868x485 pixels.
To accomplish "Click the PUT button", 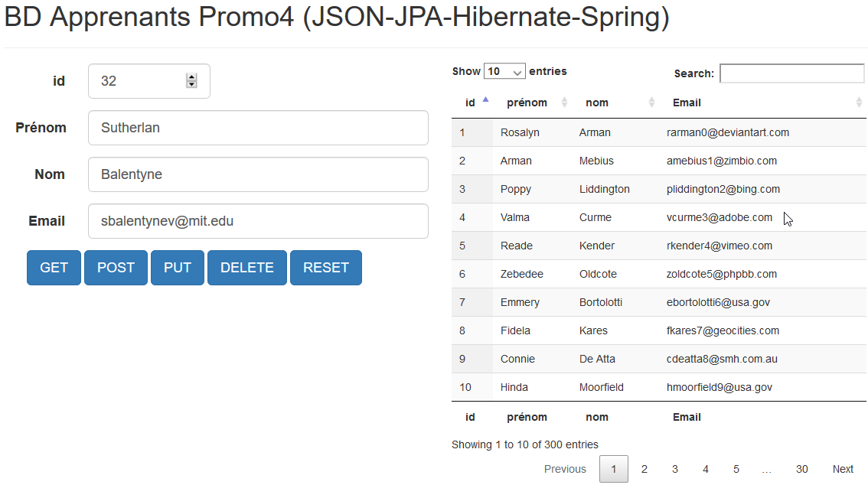I will [x=177, y=267].
